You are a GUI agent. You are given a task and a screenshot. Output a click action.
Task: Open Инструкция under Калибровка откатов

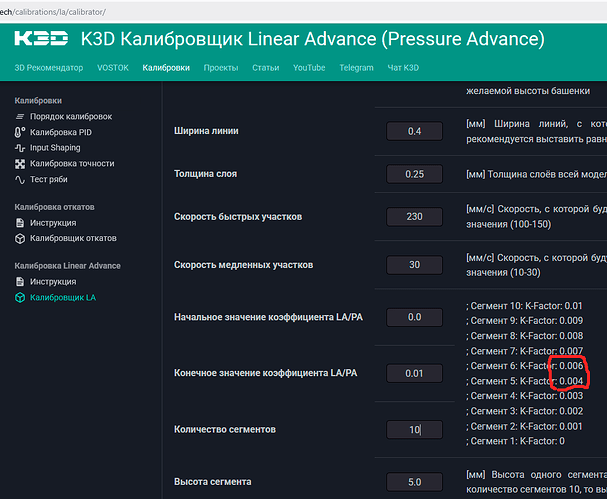(x=53, y=223)
